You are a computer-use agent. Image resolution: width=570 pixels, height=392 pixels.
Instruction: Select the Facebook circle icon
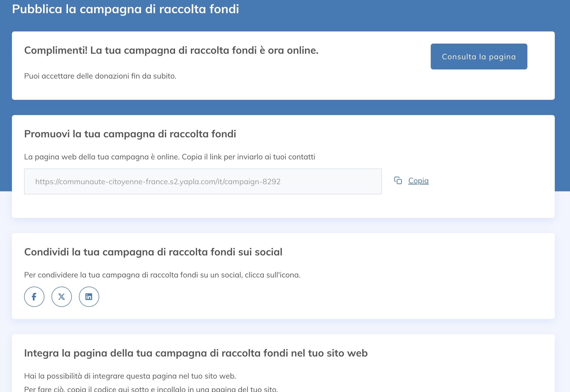[x=34, y=296]
